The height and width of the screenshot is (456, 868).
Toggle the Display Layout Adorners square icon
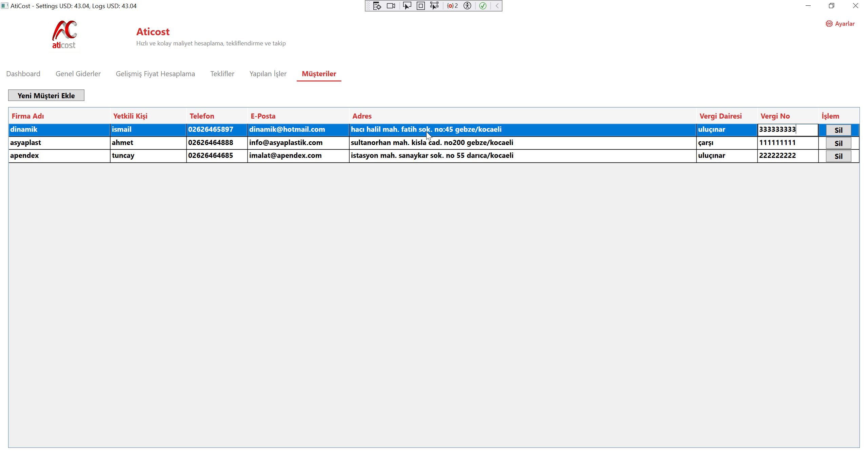pyautogui.click(x=420, y=6)
